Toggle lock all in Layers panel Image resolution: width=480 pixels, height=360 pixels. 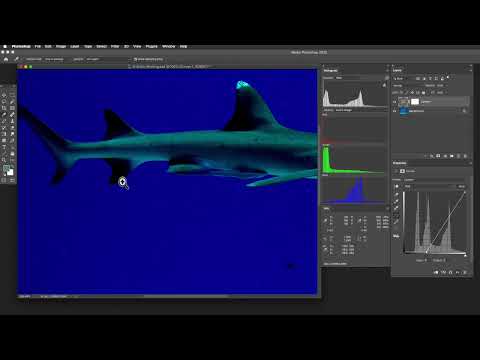(424, 92)
